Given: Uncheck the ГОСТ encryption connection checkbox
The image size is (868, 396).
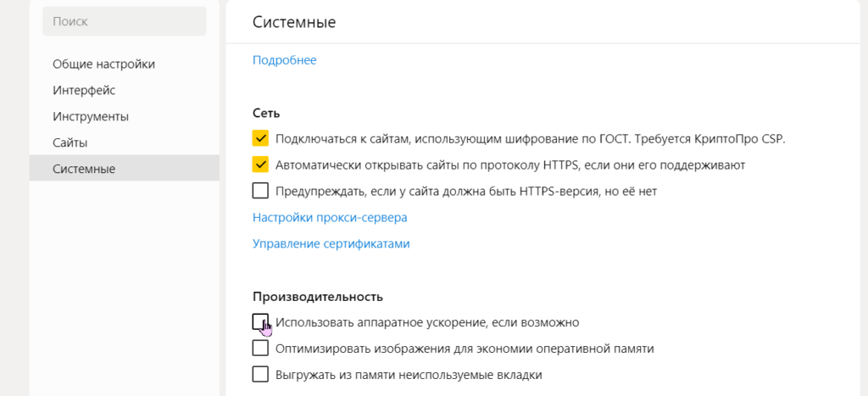Looking at the screenshot, I should tap(261, 138).
